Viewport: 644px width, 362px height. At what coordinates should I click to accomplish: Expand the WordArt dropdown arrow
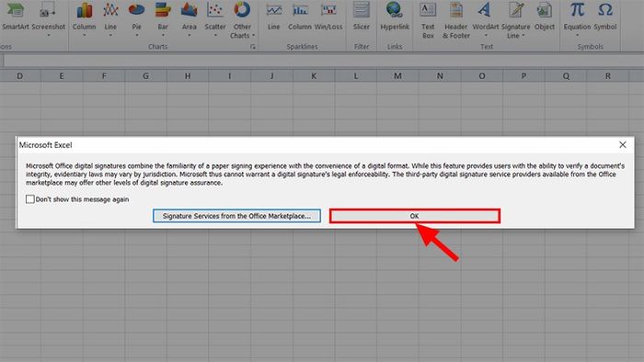486,36
